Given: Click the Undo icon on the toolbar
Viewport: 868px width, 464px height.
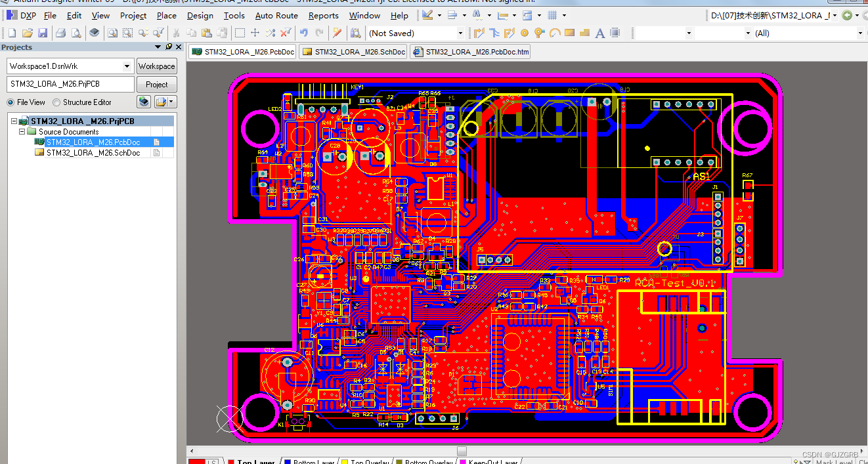Looking at the screenshot, I should [303, 32].
